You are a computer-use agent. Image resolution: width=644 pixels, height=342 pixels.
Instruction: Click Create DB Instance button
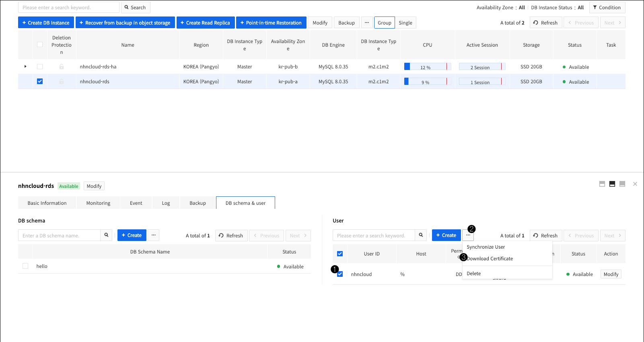(46, 23)
